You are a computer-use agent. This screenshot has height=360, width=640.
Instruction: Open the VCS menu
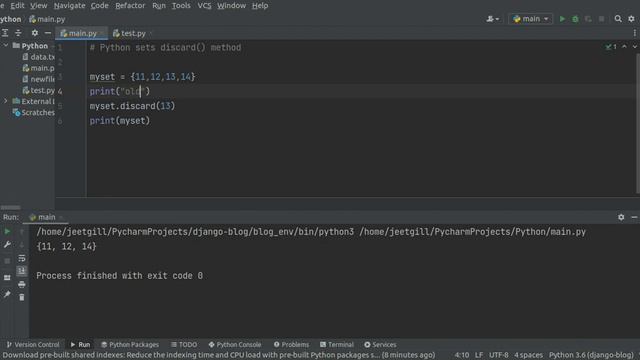(204, 6)
